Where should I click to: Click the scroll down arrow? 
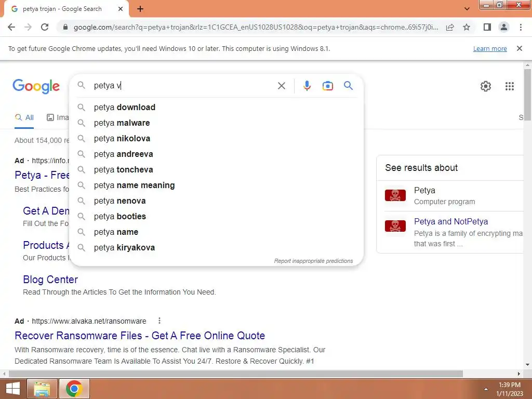point(527,365)
